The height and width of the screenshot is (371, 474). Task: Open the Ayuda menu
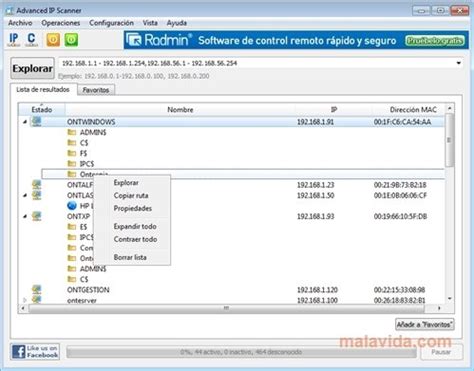click(177, 23)
